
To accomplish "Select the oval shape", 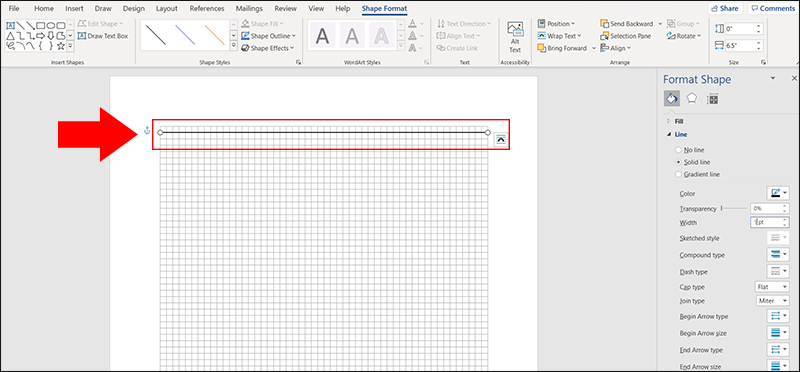I will pos(51,25).
